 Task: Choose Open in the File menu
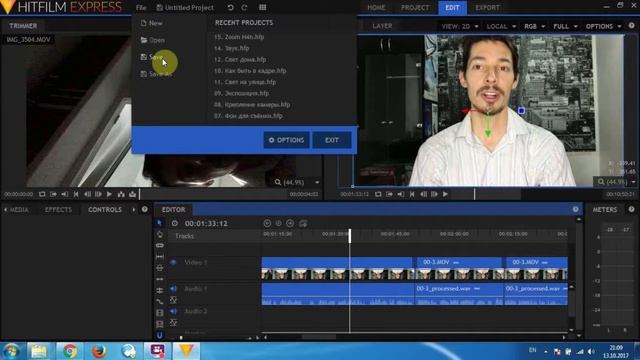(153, 40)
